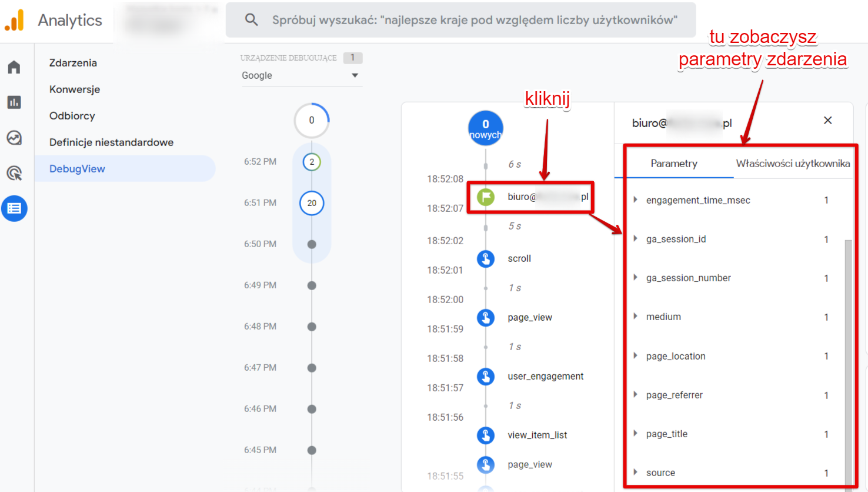868x492 pixels.
Task: Click the search field at top
Action: coord(461,20)
